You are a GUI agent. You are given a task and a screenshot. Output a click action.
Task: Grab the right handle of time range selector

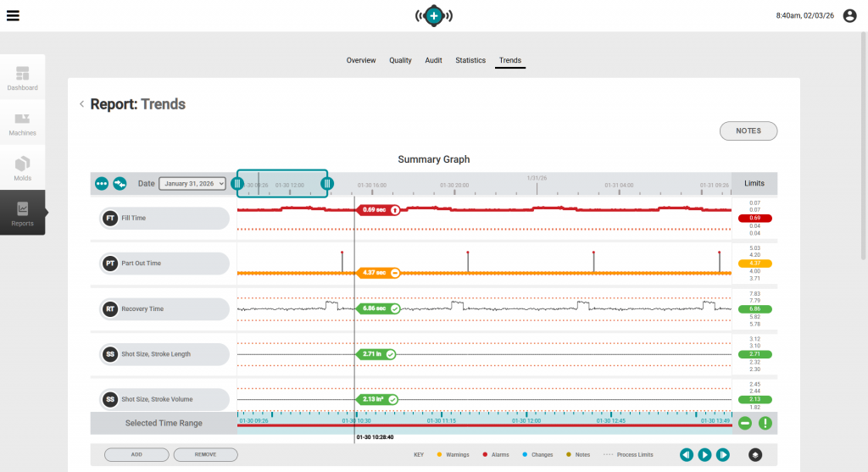coord(327,184)
